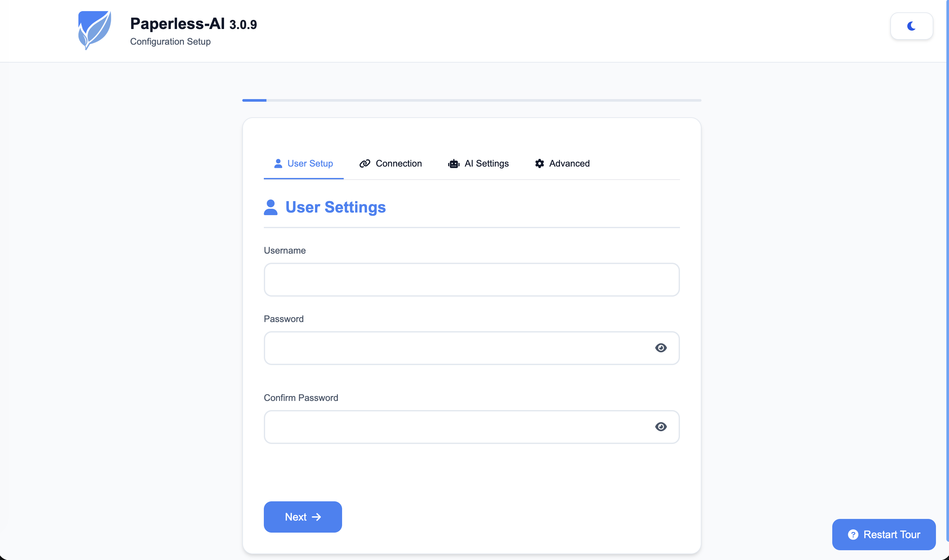Viewport: 949px width, 560px height.
Task: Switch to the Connection tab
Action: click(x=390, y=163)
